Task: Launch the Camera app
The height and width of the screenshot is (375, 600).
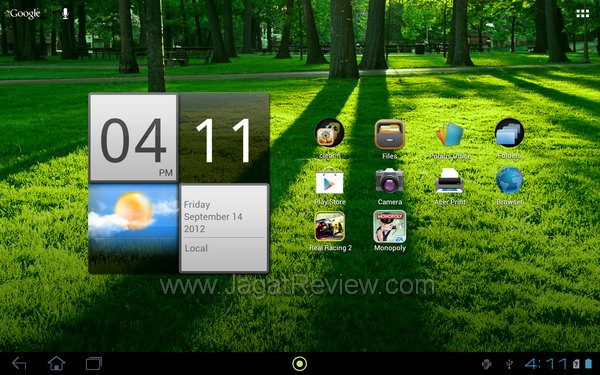Action: point(390,181)
